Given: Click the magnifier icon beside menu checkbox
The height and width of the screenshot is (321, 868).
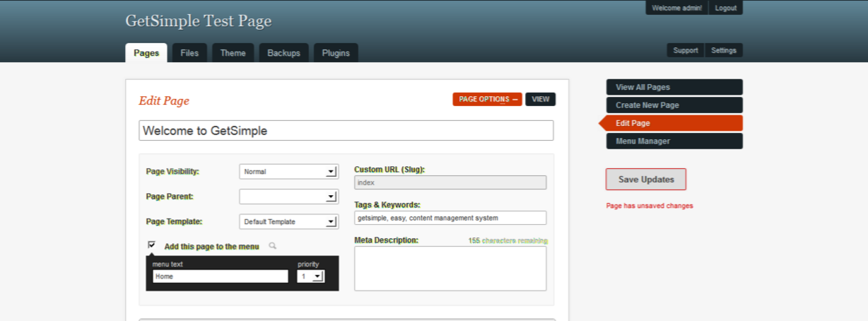Looking at the screenshot, I should (273, 246).
